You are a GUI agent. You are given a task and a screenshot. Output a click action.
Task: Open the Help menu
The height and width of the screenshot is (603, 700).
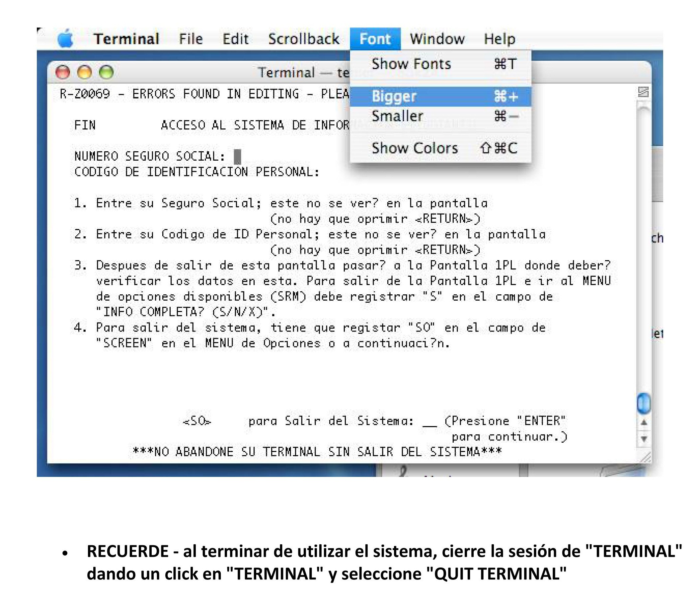500,39
